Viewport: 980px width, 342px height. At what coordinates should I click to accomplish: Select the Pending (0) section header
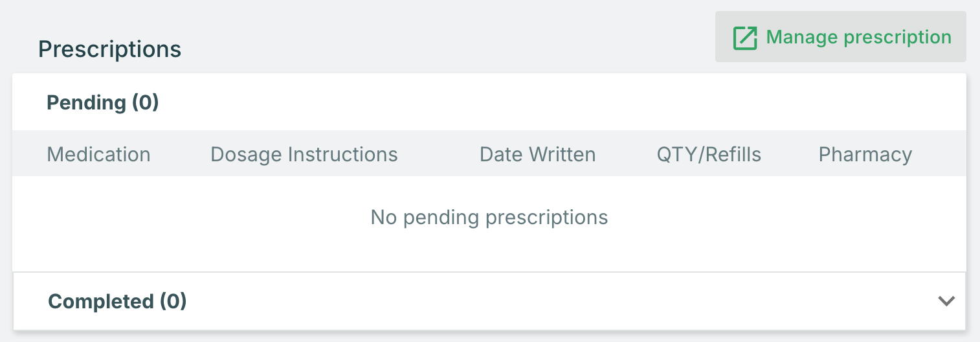point(102,102)
